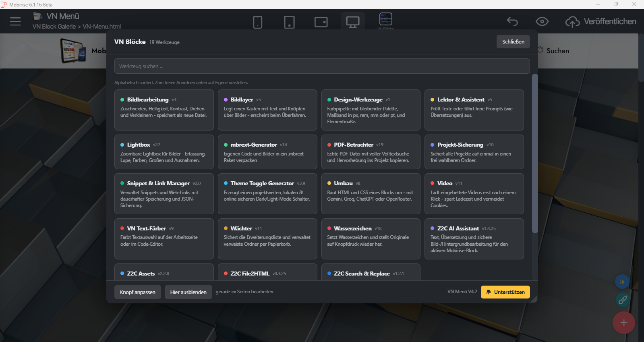Open the Z2C File2HTML tool card

267,272
